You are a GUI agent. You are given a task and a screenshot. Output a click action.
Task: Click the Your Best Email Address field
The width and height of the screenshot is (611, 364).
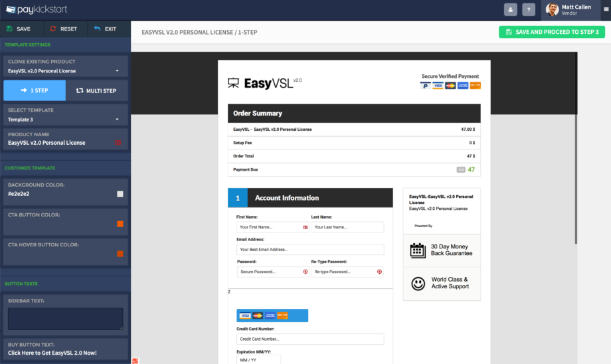[310, 250]
